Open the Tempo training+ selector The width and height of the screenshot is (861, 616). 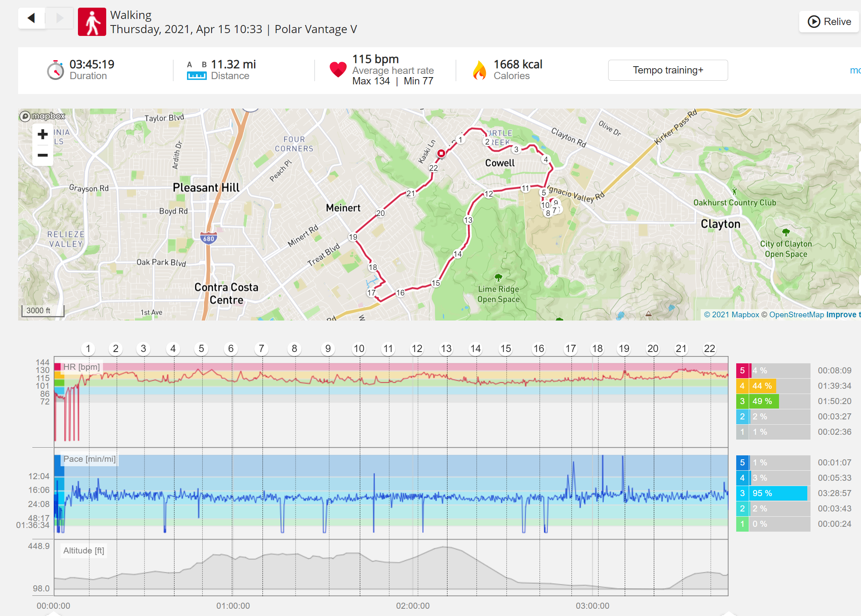(x=668, y=70)
